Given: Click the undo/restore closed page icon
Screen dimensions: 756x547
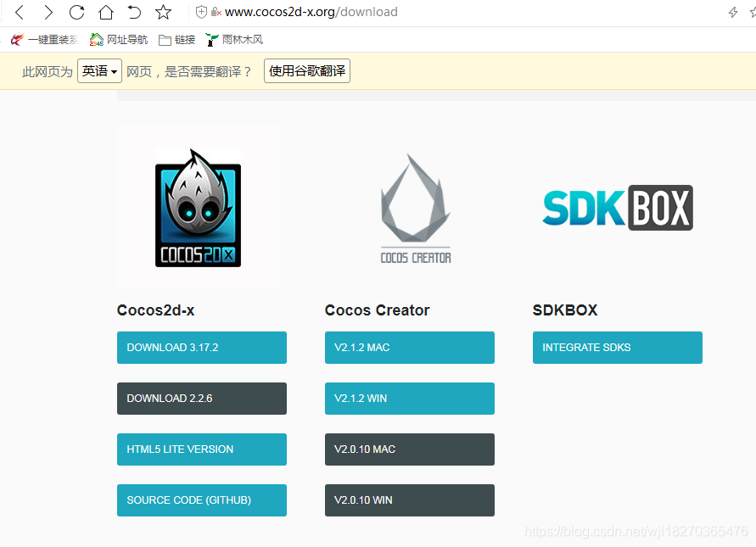Looking at the screenshot, I should (x=135, y=12).
